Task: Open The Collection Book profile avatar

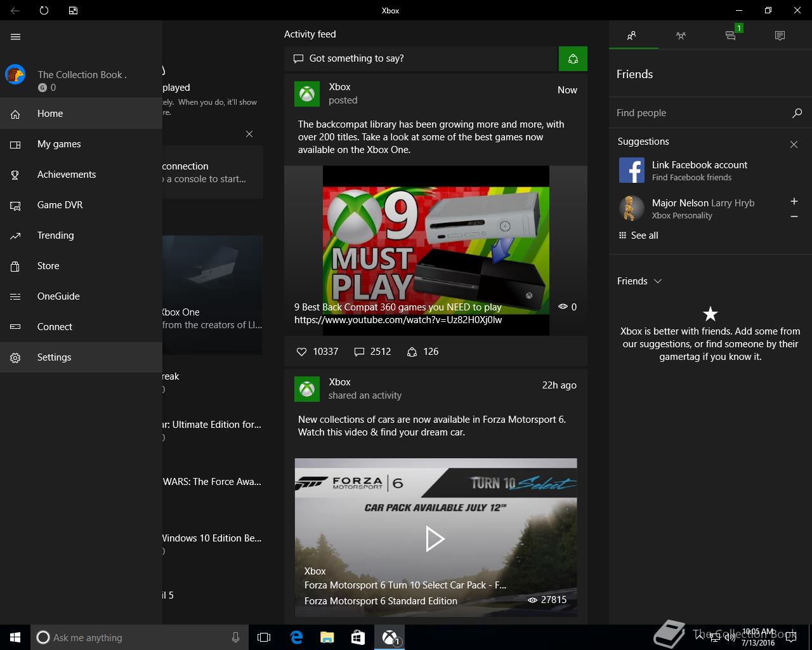Action: point(15,74)
